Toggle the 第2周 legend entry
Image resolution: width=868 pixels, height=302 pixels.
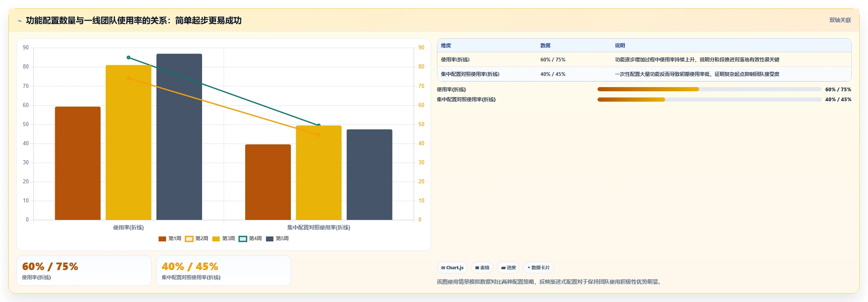tap(197, 239)
